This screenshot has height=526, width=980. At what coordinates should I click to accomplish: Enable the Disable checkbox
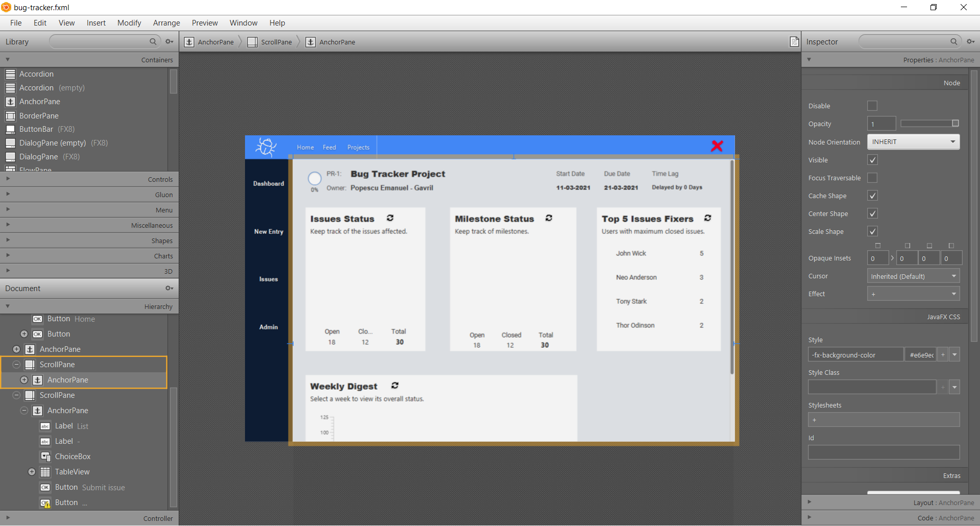point(872,106)
